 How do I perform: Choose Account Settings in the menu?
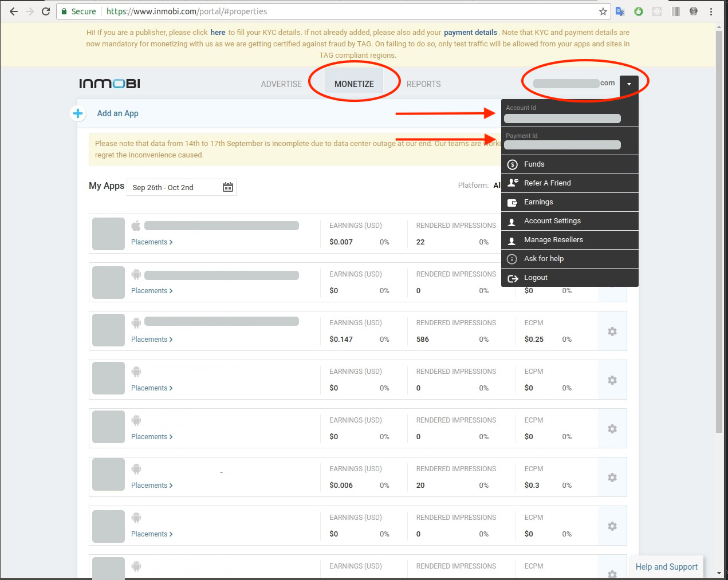[552, 221]
